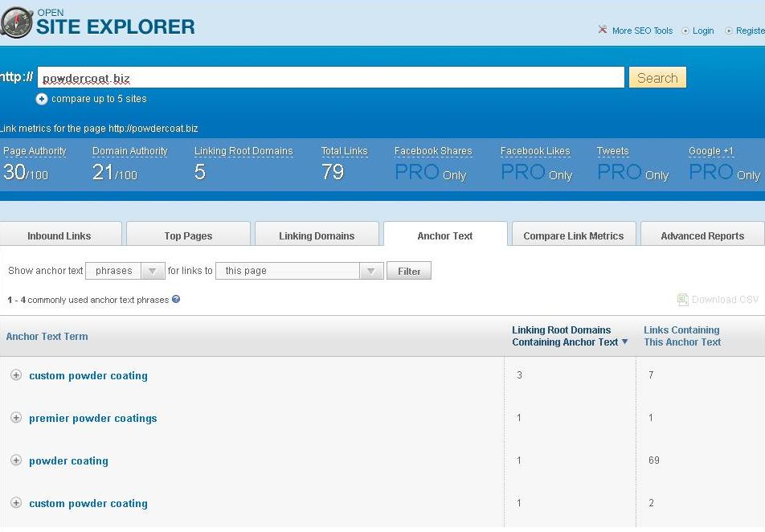Click the Domain Authority score 21/100
Screen dimensions: 765x532
click(x=115, y=172)
